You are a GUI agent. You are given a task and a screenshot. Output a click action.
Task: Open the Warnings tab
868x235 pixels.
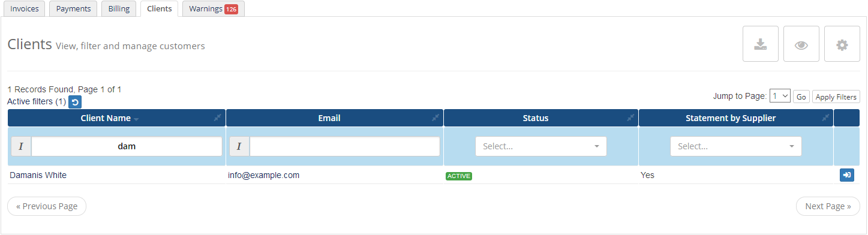[x=213, y=9]
